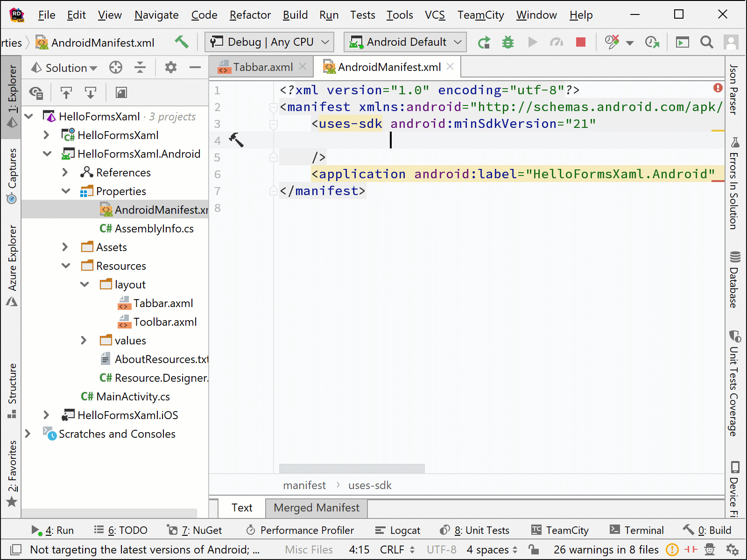Viewport: 747px width, 560px height.
Task: Open the Unit Tests tool window
Action: click(x=474, y=530)
